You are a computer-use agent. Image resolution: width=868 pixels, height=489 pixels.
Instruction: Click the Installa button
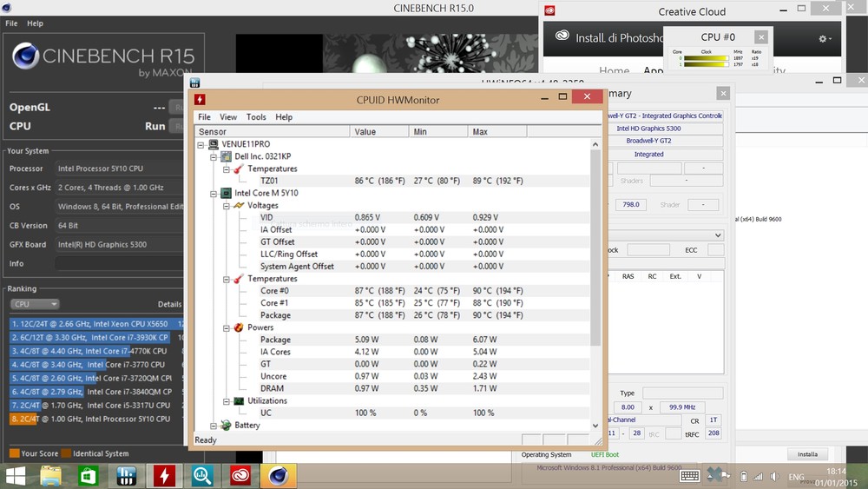(x=807, y=454)
